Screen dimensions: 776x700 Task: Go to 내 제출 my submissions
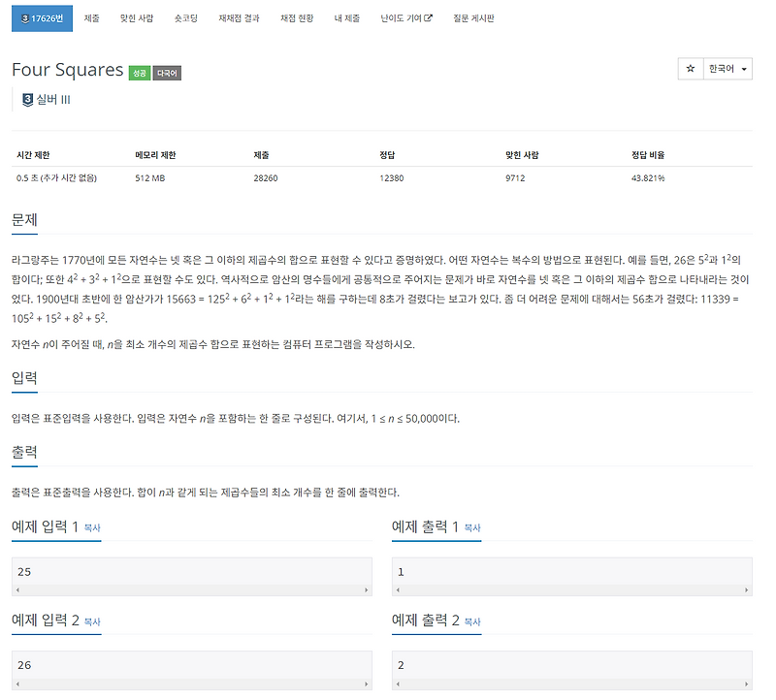(346, 17)
